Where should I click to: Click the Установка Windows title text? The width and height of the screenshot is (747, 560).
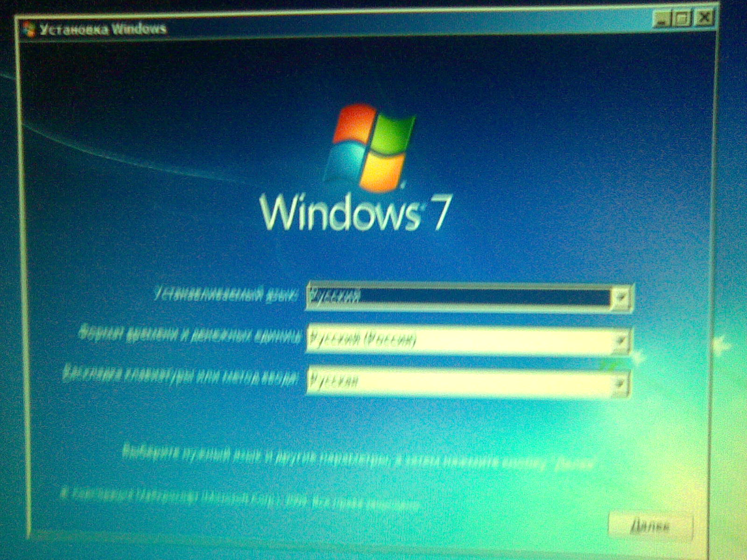(x=103, y=29)
